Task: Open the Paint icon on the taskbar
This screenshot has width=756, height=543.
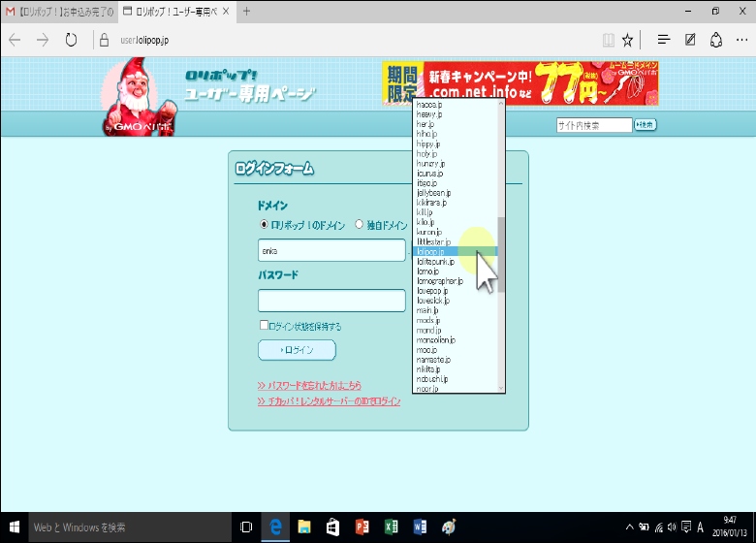Action: (449, 527)
